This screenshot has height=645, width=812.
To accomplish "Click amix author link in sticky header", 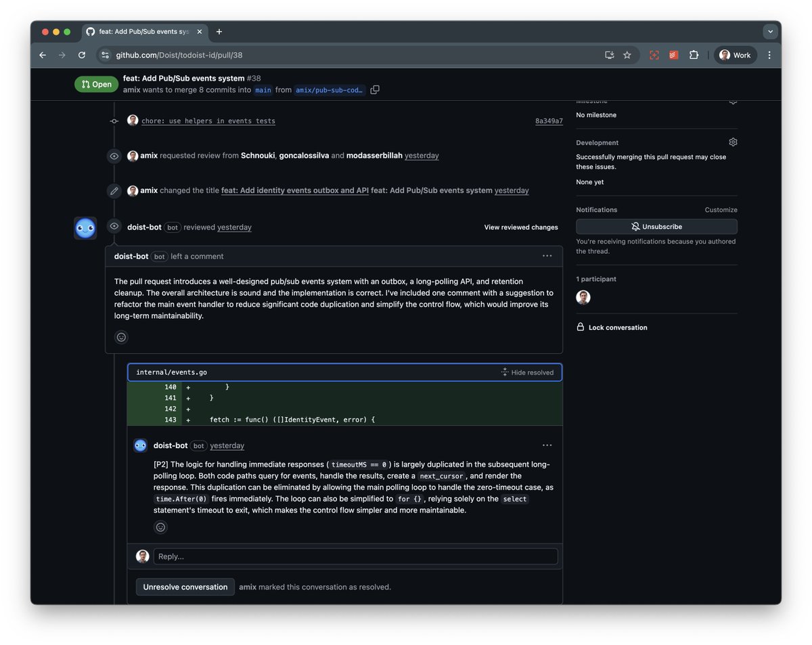I will point(131,90).
